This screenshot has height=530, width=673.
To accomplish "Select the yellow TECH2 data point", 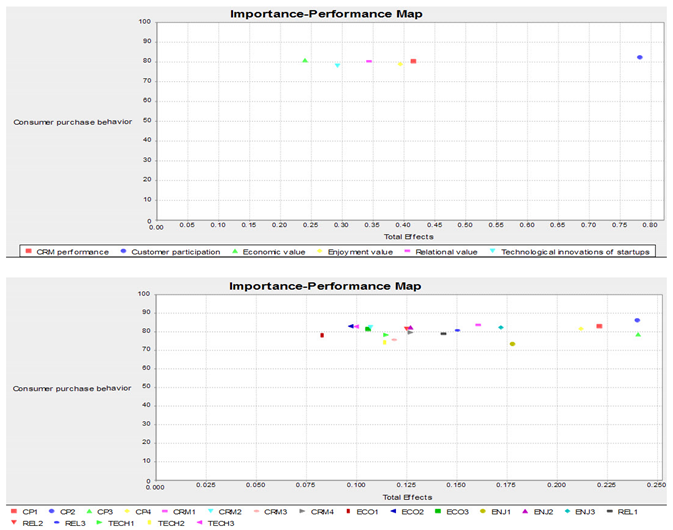I will pyautogui.click(x=385, y=342).
